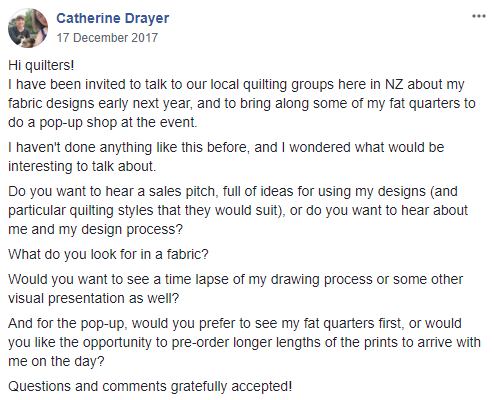The width and height of the screenshot is (494, 400).
Task: Open the three-dot post options menu
Action: pyautogui.click(x=479, y=16)
